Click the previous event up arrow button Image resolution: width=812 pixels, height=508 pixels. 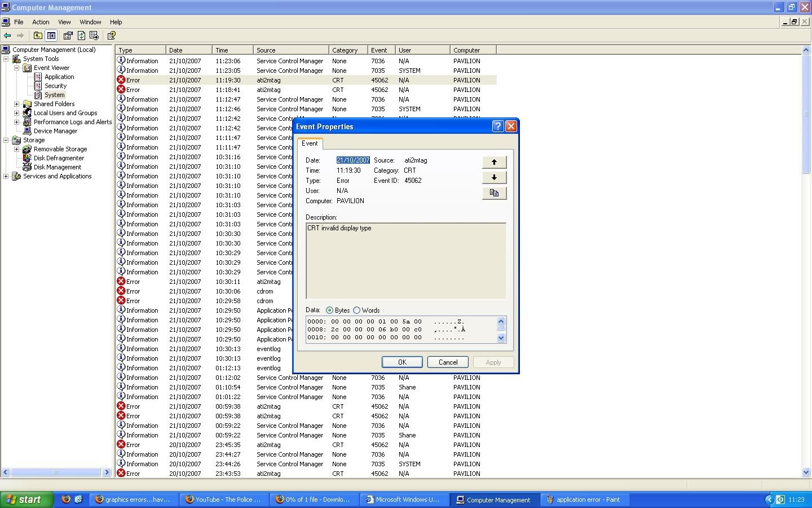(494, 162)
